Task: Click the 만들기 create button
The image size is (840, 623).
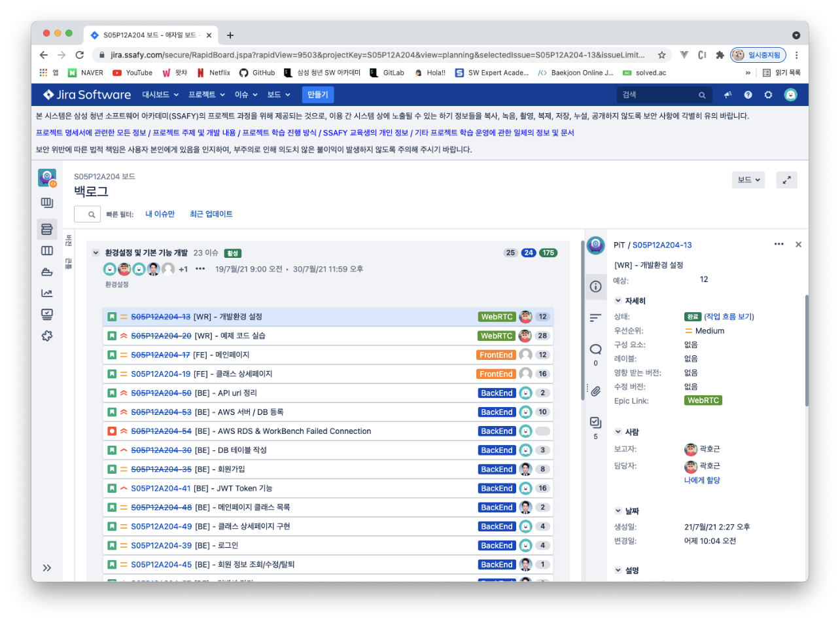Action: point(318,95)
